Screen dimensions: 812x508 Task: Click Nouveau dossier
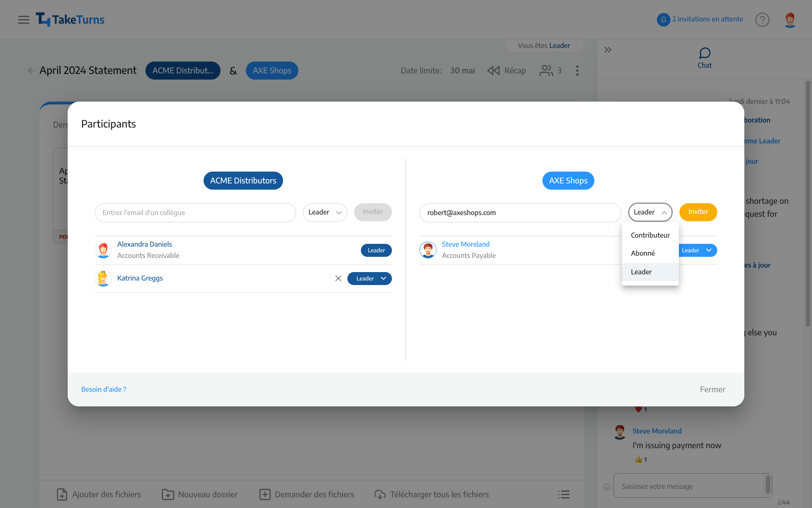[x=200, y=494]
